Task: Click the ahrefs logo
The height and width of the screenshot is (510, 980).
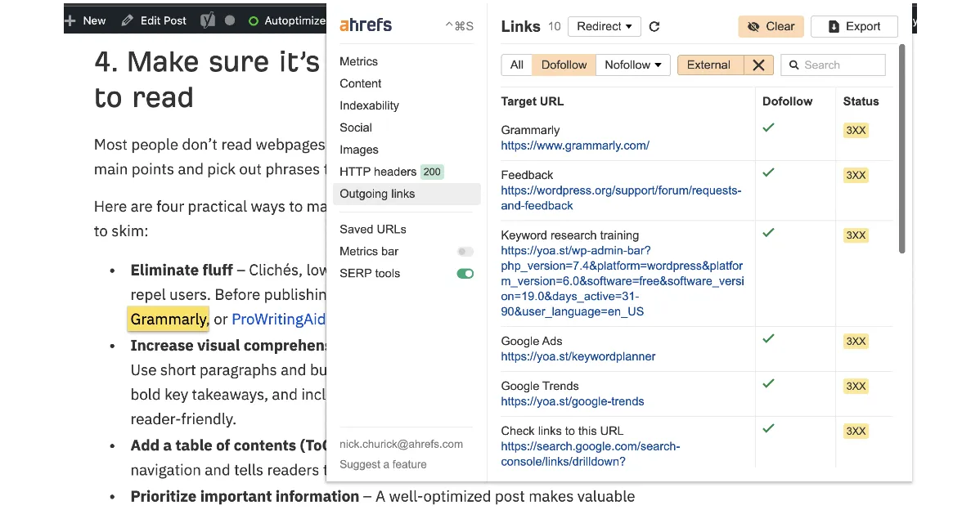Action: pyautogui.click(x=365, y=25)
